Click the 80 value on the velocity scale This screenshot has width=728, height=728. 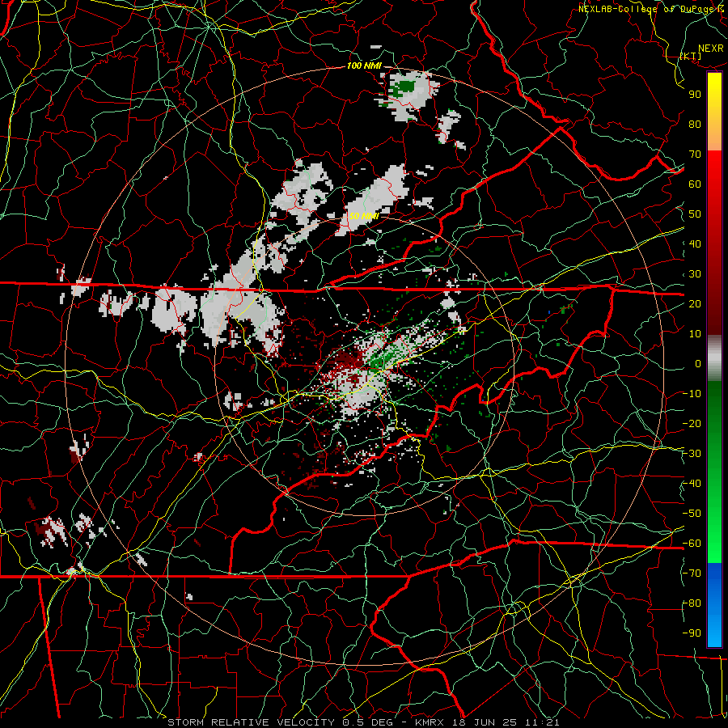(695, 125)
